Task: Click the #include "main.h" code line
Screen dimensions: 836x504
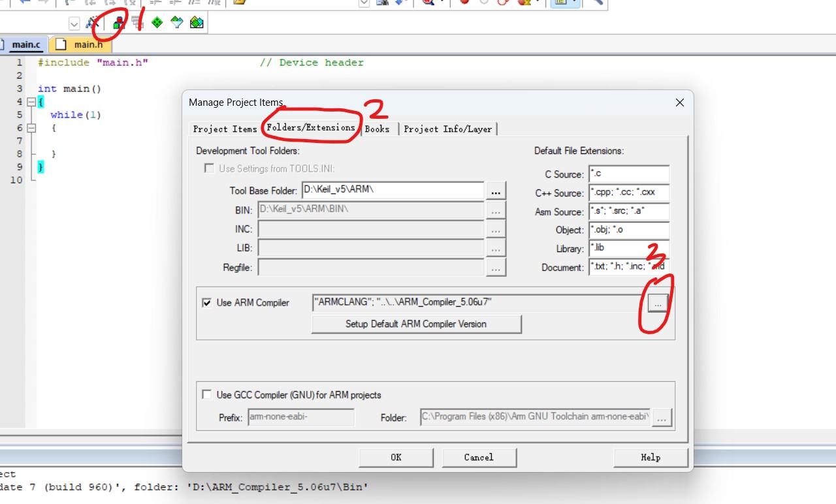Action: pos(93,63)
